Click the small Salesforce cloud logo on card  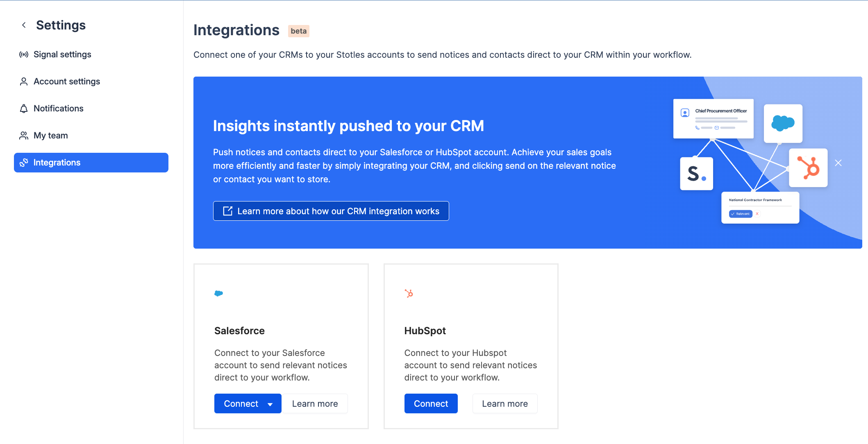[219, 293]
